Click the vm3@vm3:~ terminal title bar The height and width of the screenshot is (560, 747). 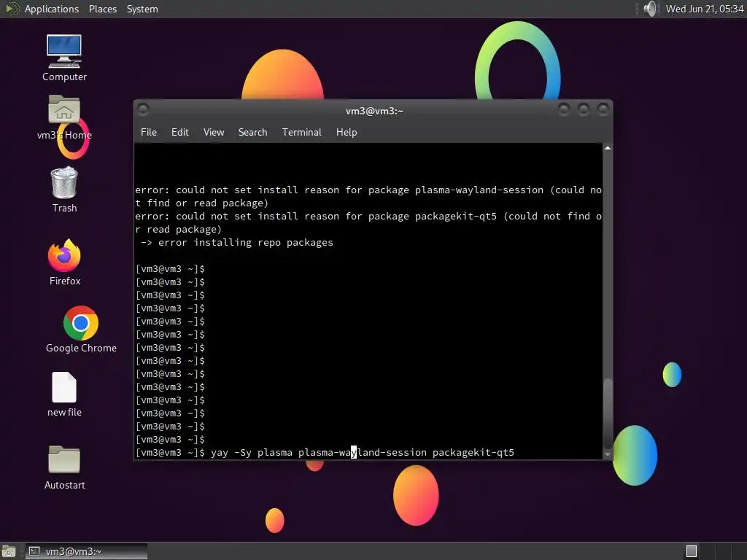pos(374,111)
